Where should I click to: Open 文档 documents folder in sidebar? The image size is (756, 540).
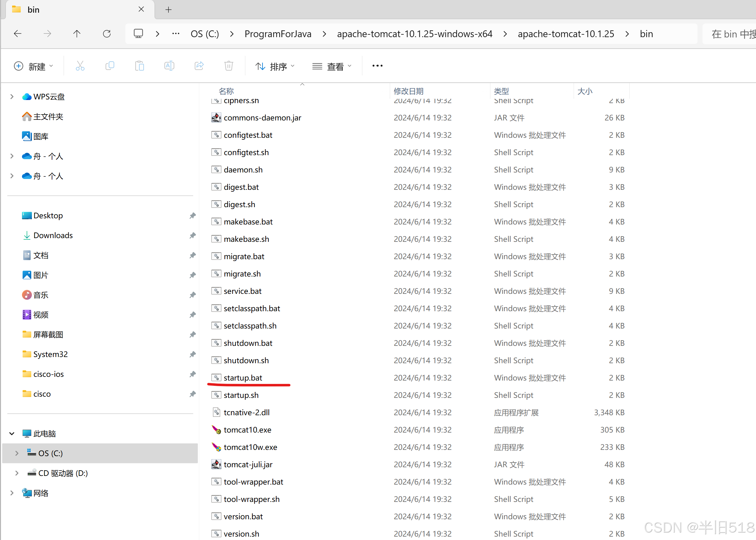pos(35,255)
